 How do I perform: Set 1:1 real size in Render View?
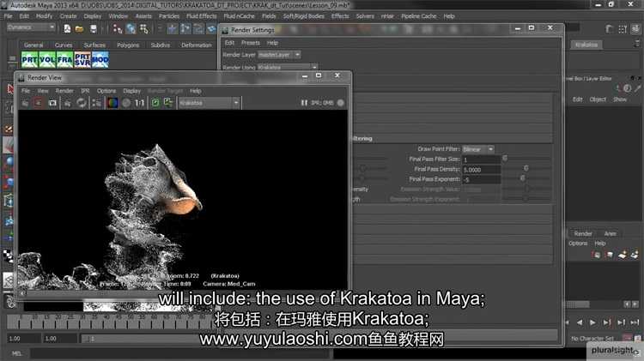click(x=140, y=103)
